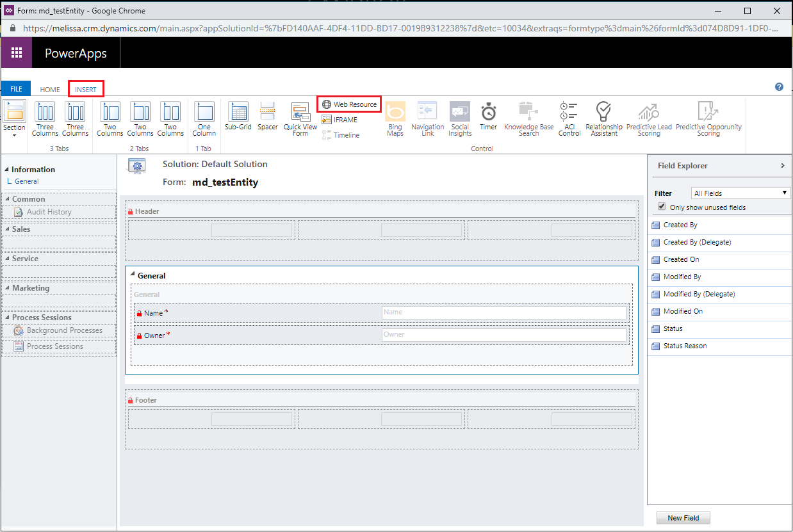Switch to the HOME ribbon tab

[x=50, y=90]
